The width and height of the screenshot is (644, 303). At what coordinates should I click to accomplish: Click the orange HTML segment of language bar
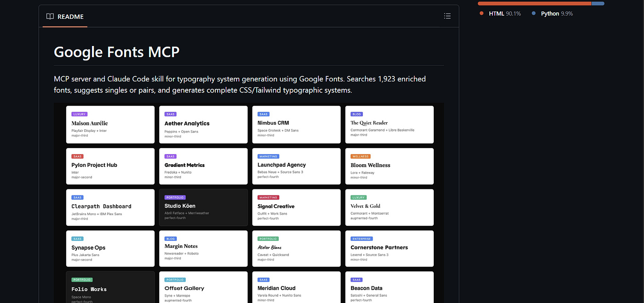click(x=534, y=4)
